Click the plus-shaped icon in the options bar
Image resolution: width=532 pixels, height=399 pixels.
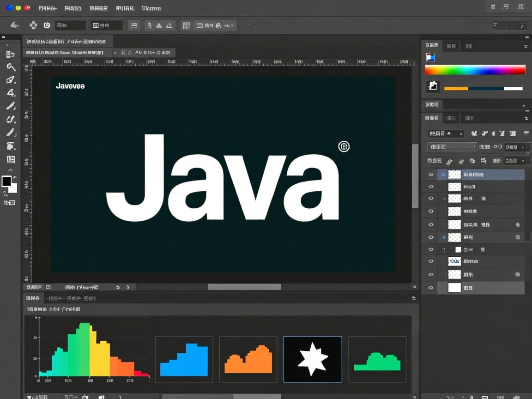tap(33, 25)
